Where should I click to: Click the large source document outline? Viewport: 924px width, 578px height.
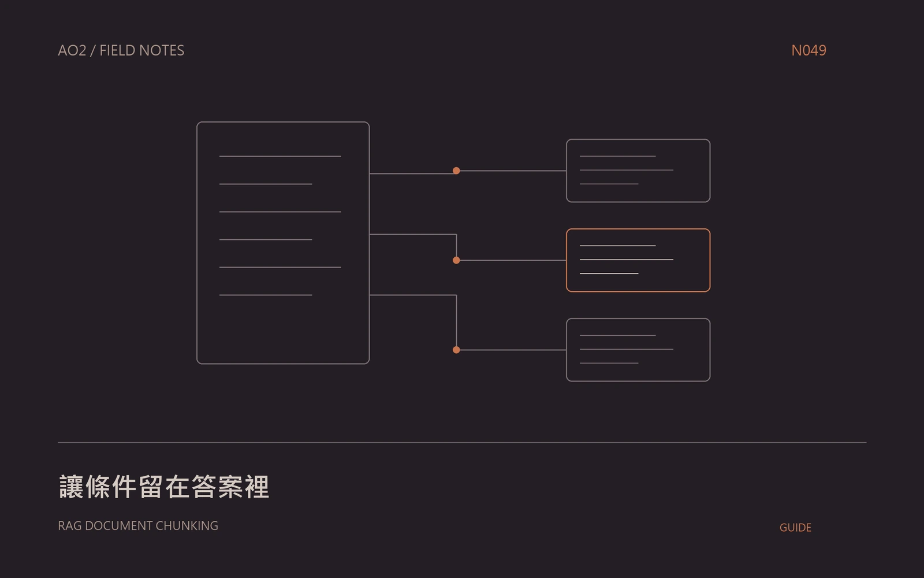[x=283, y=243]
